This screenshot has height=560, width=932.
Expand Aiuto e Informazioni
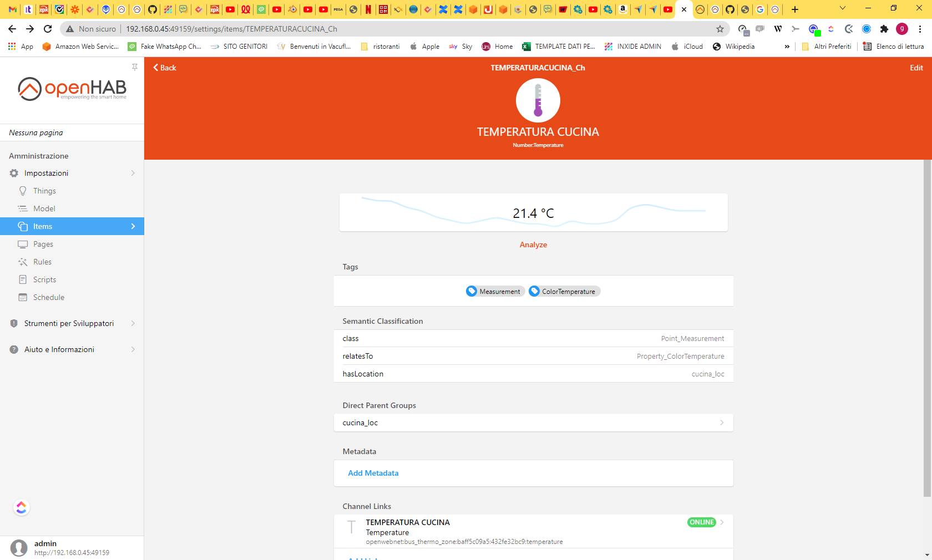pos(72,349)
